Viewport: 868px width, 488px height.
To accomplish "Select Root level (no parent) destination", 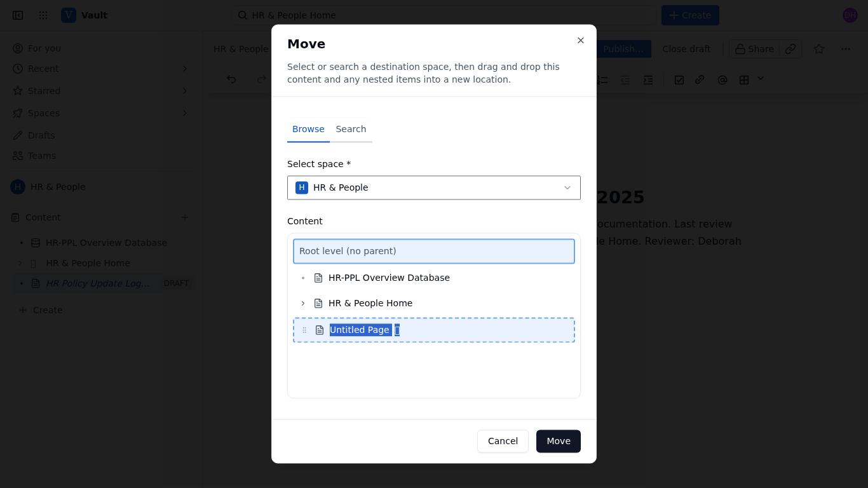I will (434, 251).
